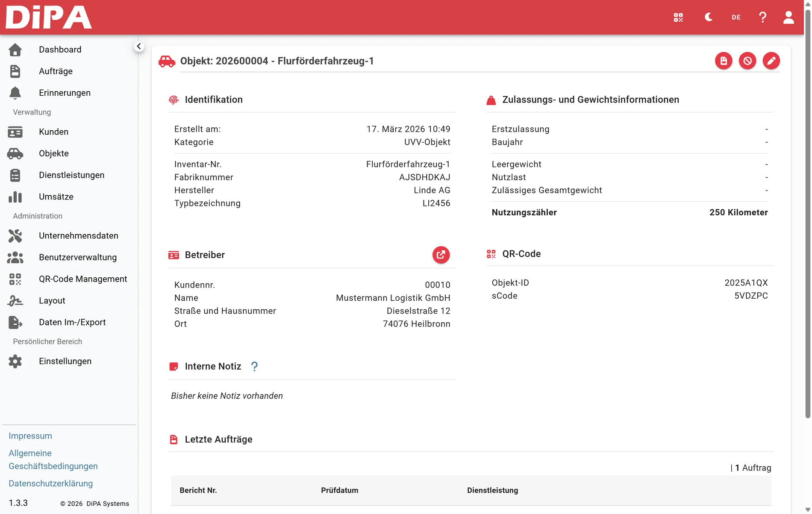Create a report with the red document button
Viewport: 812px width, 514px height.
point(724,61)
